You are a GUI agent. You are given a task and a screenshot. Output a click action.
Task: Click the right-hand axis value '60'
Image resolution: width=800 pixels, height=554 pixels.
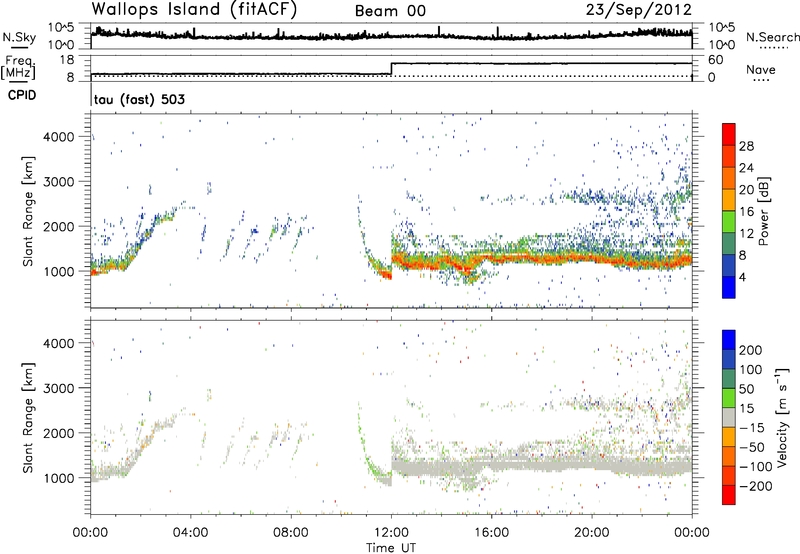716,60
